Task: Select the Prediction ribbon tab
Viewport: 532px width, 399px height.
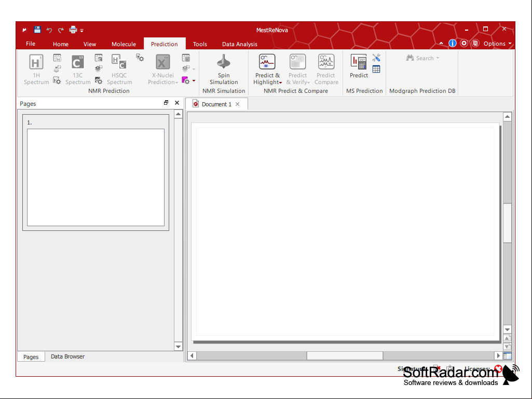Action: click(x=165, y=44)
